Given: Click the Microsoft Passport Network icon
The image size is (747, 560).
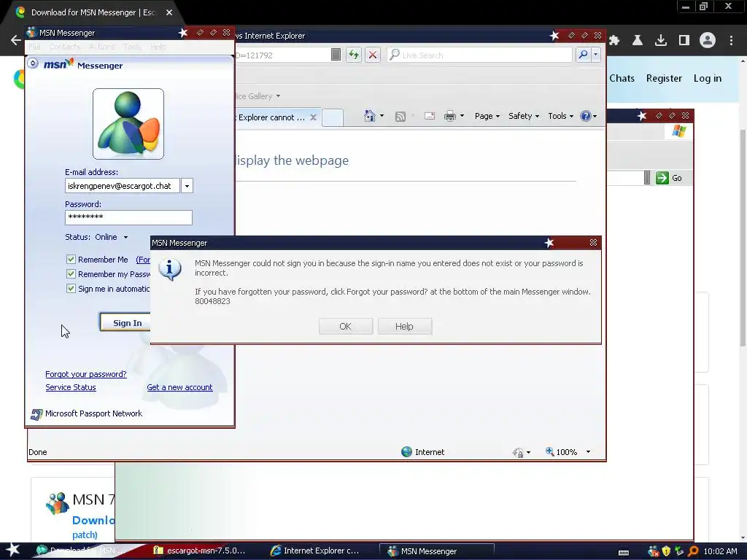Looking at the screenshot, I should 36,414.
